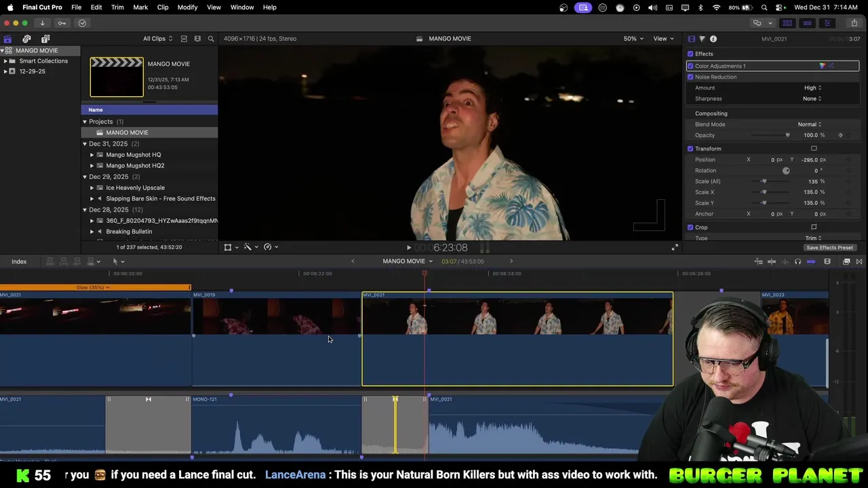The image size is (868, 488).
Task: Disable the Noise Reduction checkbox
Action: click(x=690, y=77)
